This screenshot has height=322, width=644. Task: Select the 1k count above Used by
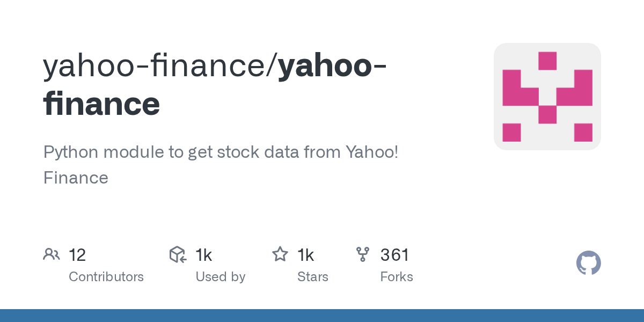(204, 255)
